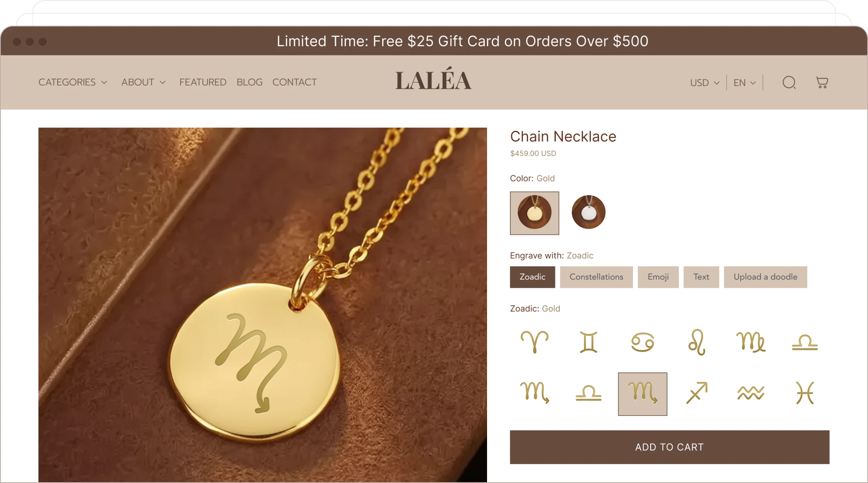Select the Gemini zodiac symbol
868x483 pixels.
tap(588, 342)
